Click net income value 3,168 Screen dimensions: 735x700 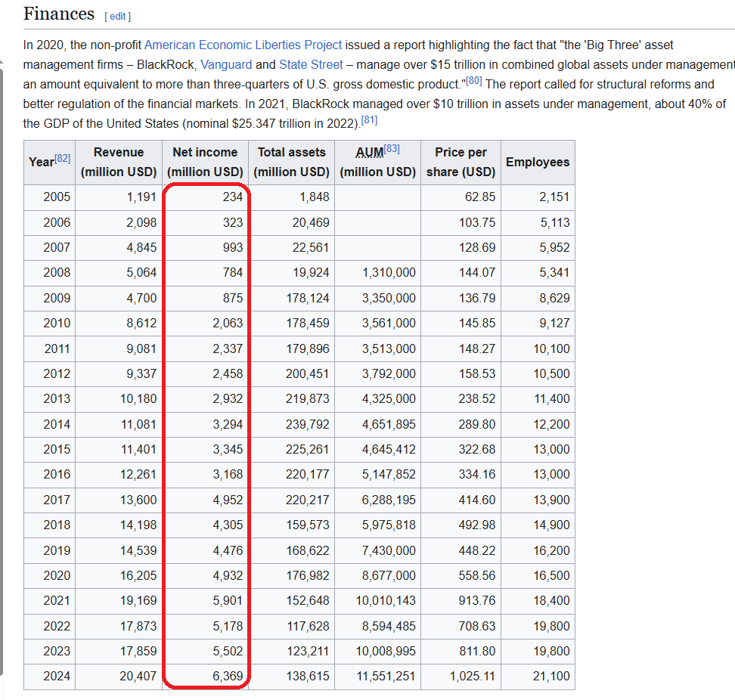[x=228, y=474]
